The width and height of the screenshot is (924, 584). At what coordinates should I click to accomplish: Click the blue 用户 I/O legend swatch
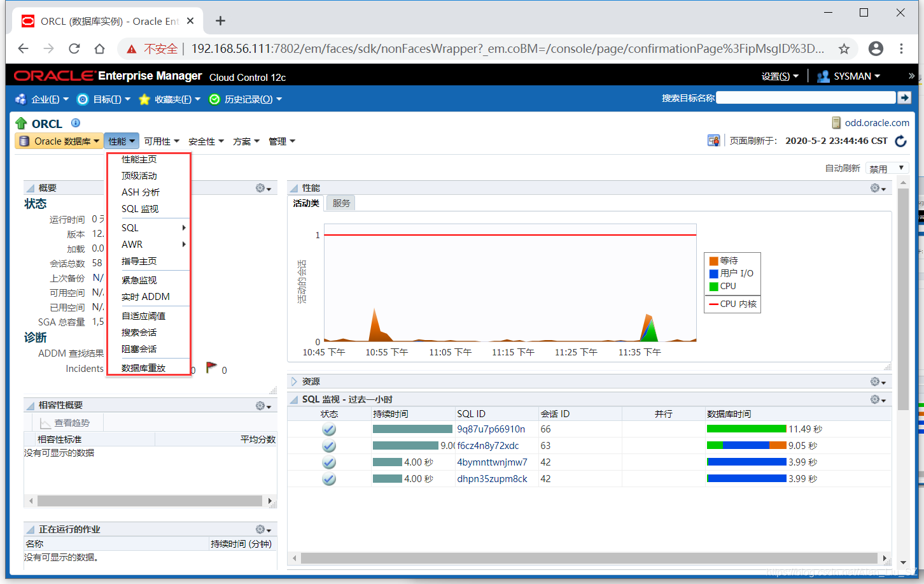[714, 274]
